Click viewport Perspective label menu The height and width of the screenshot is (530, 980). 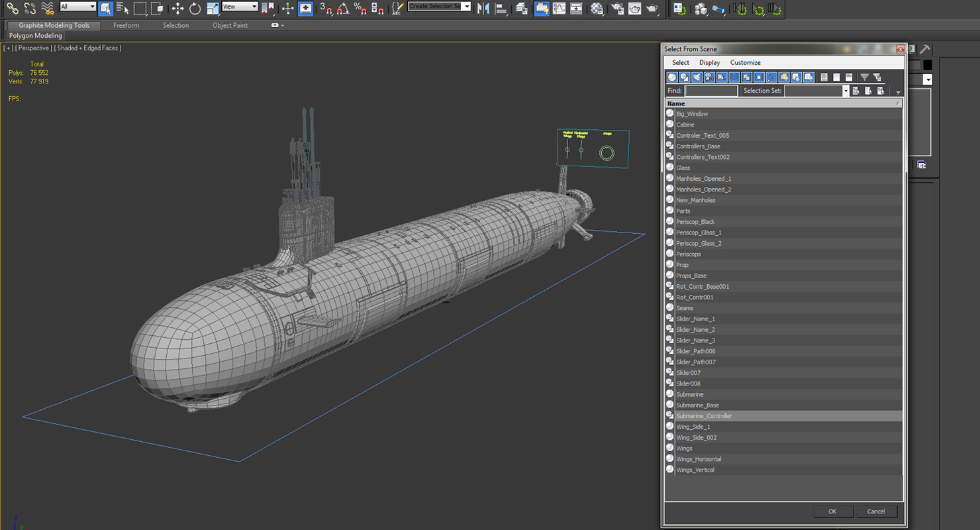[x=34, y=48]
